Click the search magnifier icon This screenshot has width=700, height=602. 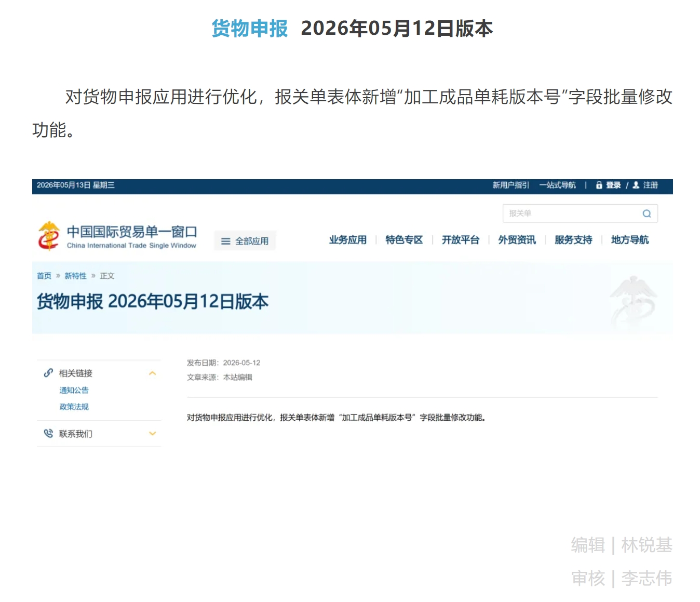[647, 213]
